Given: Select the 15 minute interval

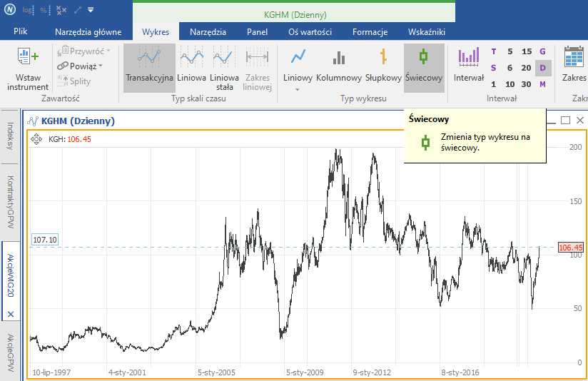Looking at the screenshot, I should point(527,51).
